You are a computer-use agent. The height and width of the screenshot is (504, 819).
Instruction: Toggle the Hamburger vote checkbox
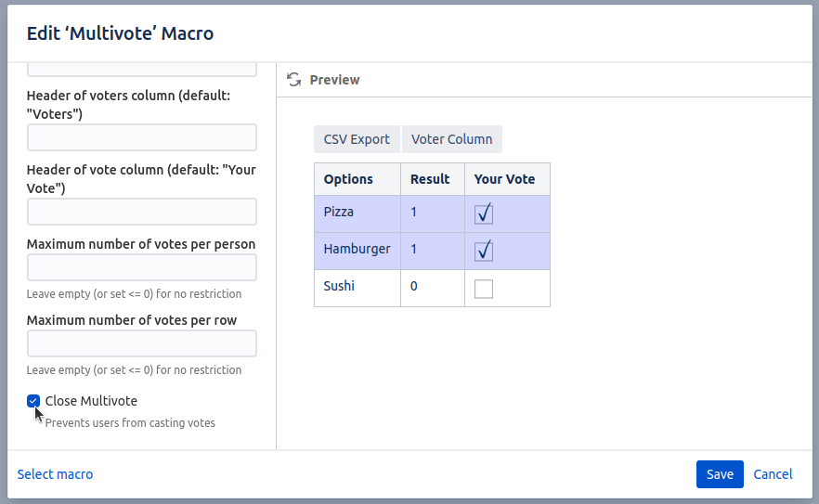[x=483, y=251]
